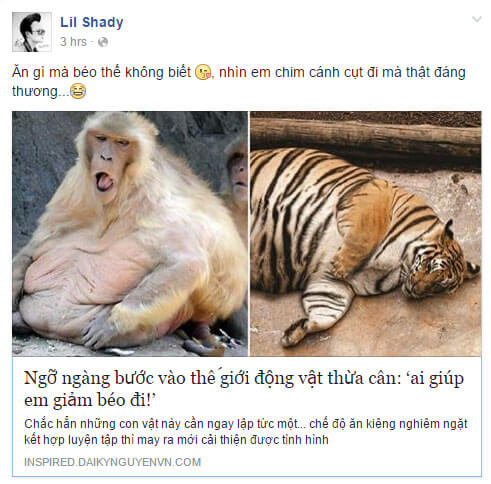Viewport: 491px width, 484px height.
Task: Click the second monkey face in background
Action: click(238, 171)
